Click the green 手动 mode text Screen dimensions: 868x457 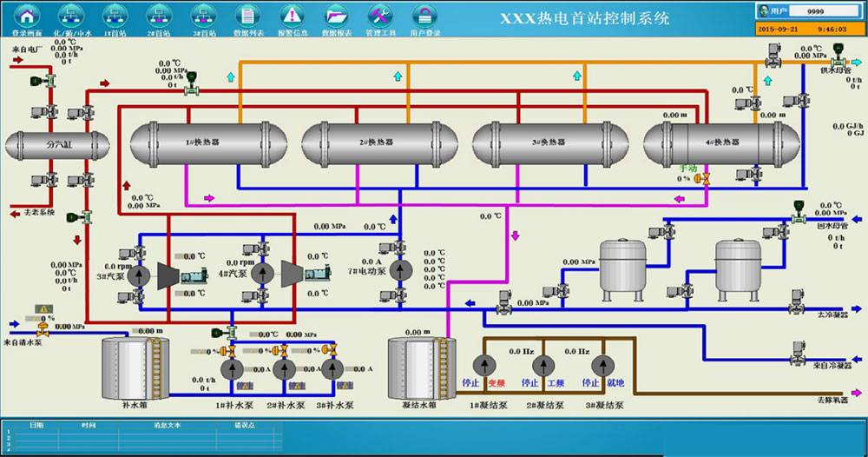click(688, 169)
